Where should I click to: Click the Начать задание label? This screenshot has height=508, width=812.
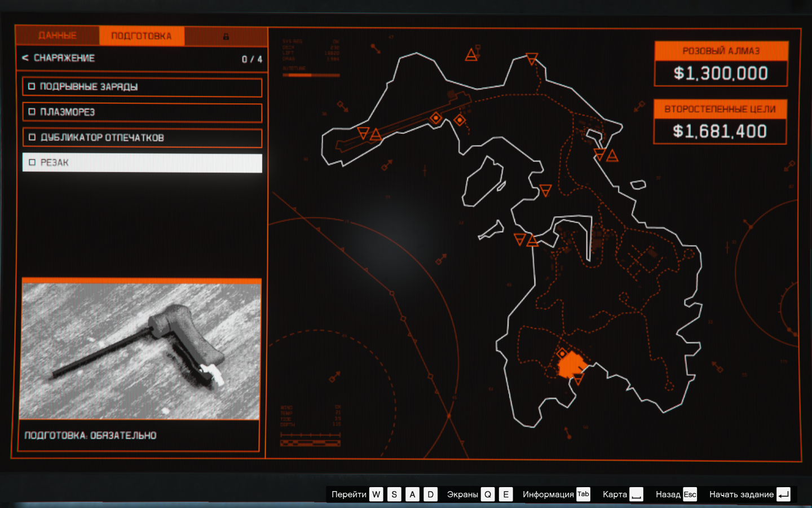(x=741, y=494)
